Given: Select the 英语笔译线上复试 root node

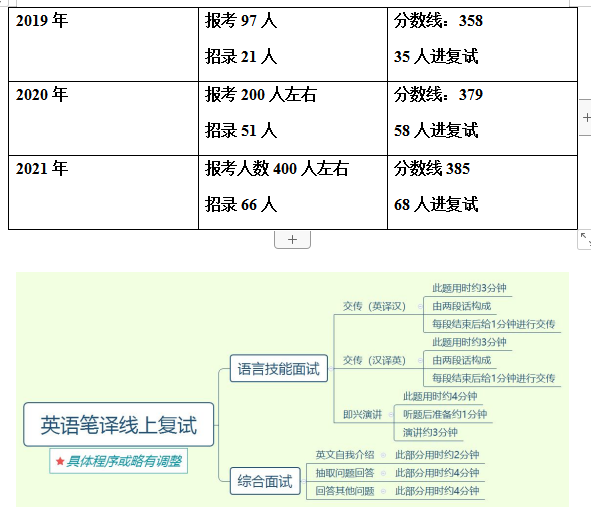Looking at the screenshot, I should 119,425.
